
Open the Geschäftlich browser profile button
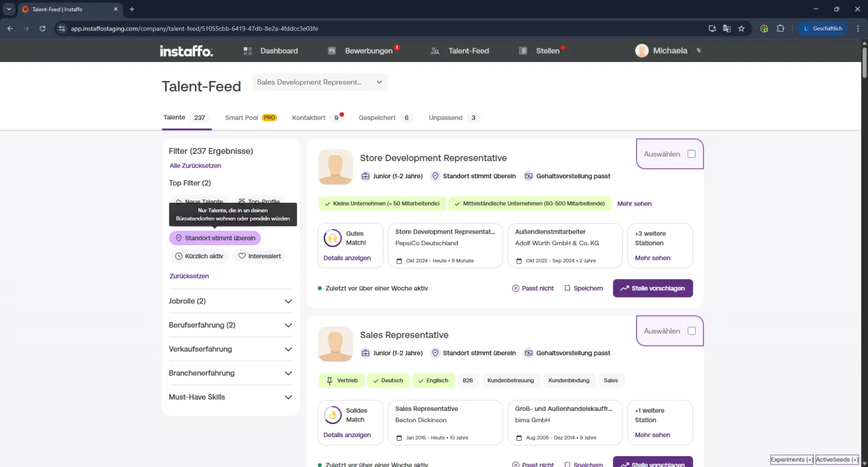click(x=823, y=28)
